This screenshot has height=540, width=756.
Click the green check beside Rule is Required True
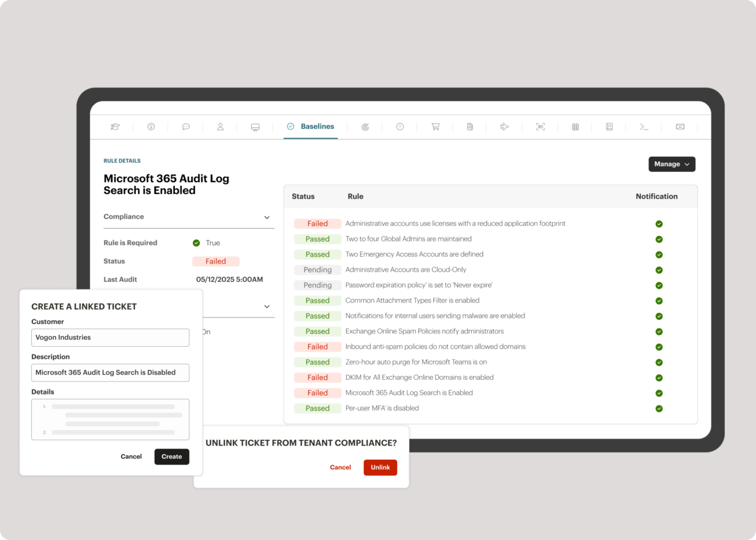click(196, 243)
